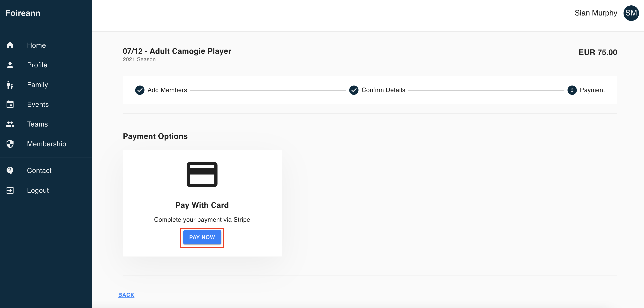644x308 pixels.
Task: Click the credit card icon
Action: (202, 175)
